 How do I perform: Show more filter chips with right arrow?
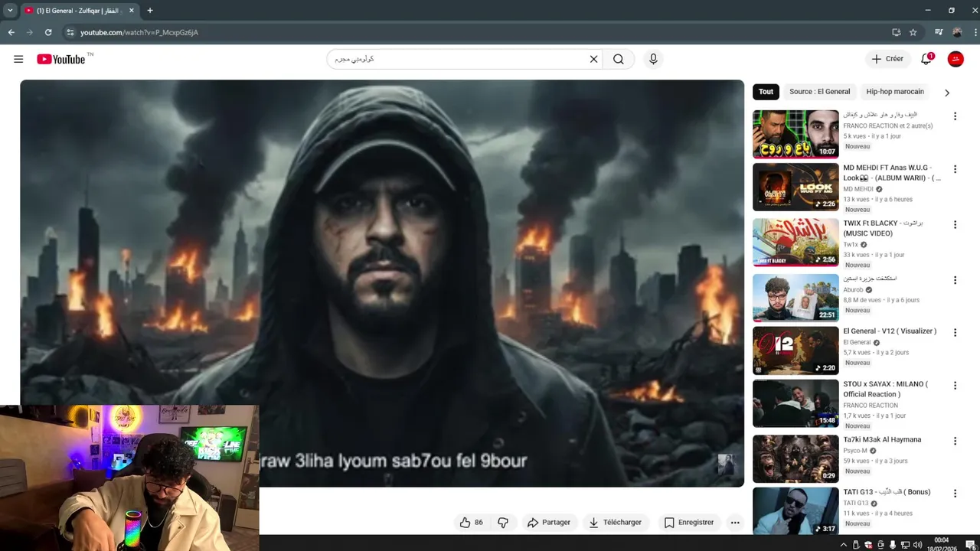[947, 93]
